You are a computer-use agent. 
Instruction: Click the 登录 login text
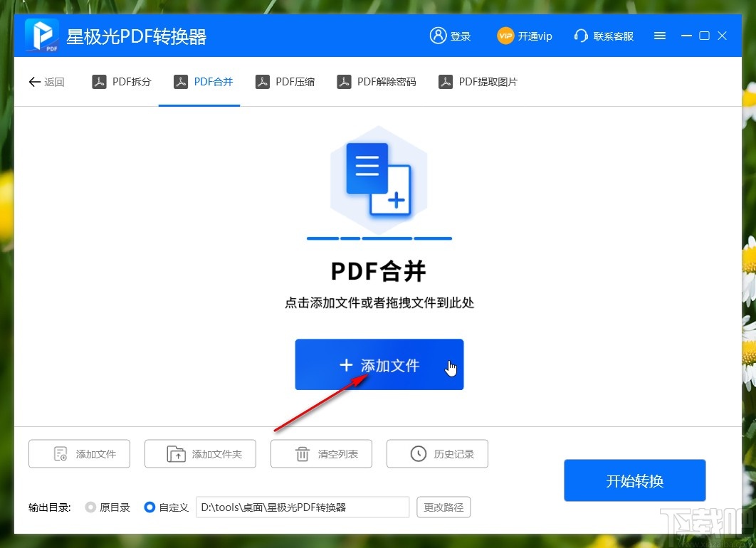click(x=461, y=36)
